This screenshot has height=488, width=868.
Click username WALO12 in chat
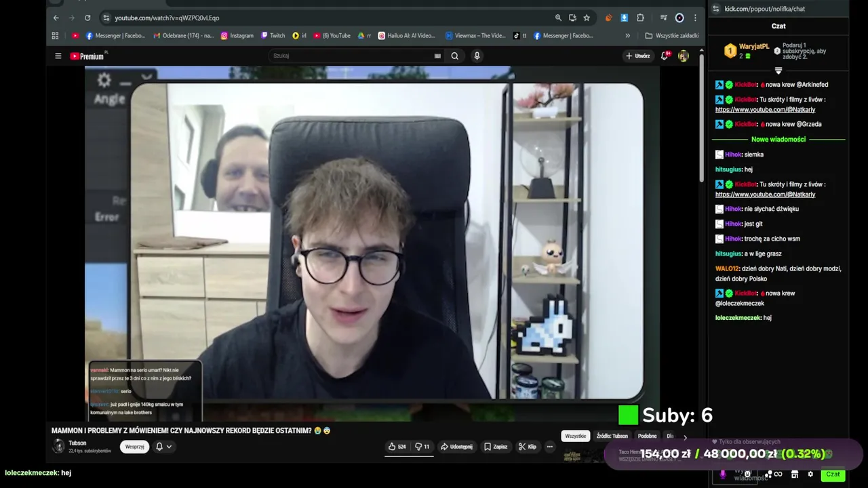click(x=727, y=268)
